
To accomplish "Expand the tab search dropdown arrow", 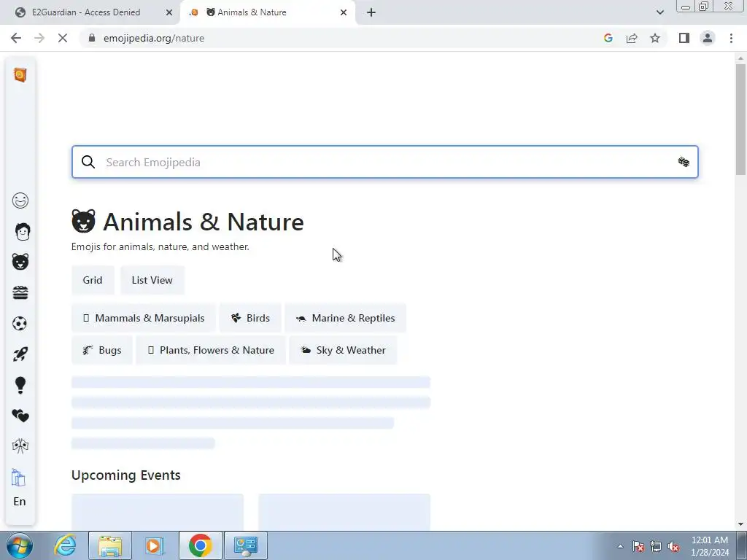I will pyautogui.click(x=659, y=12).
